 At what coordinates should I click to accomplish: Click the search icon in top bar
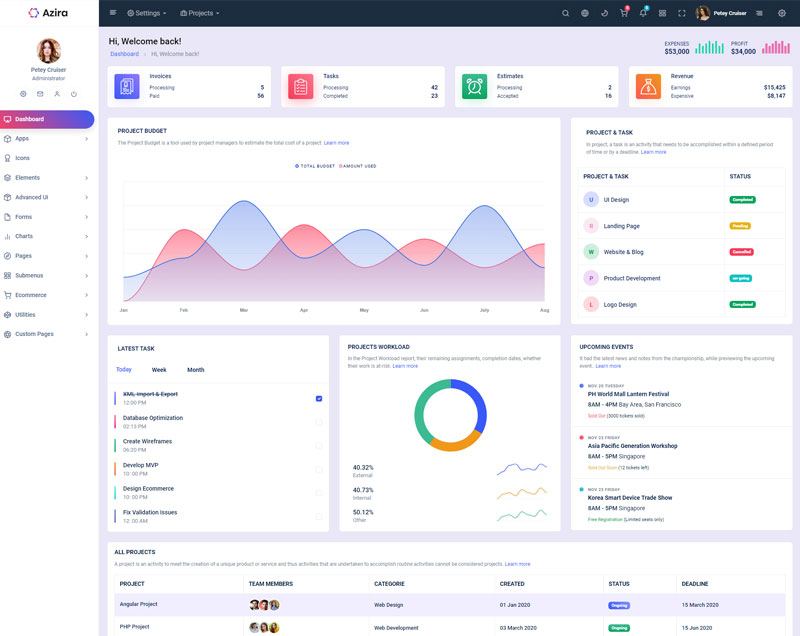[565, 13]
